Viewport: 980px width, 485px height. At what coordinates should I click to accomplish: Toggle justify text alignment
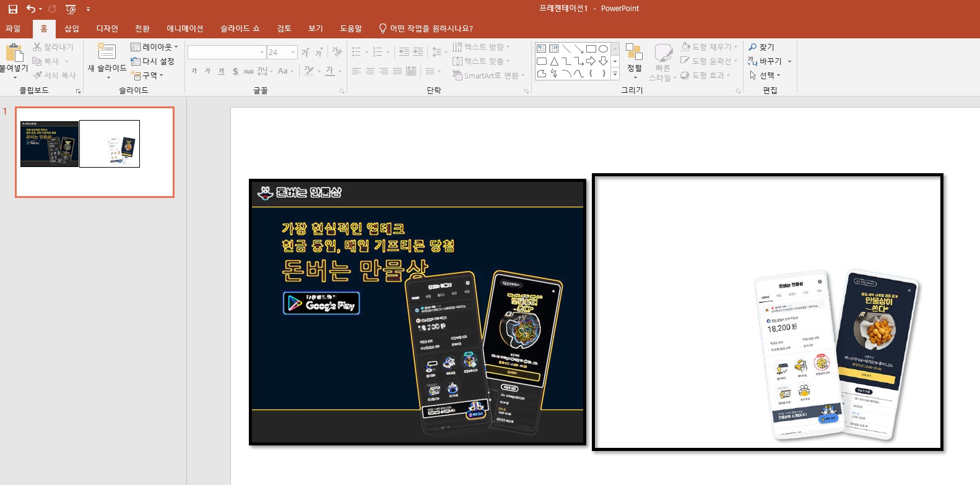(x=397, y=71)
